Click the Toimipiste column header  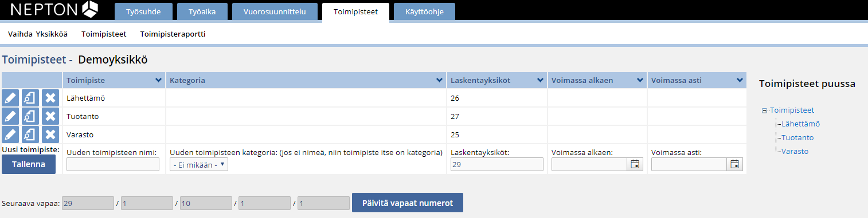[114, 81]
